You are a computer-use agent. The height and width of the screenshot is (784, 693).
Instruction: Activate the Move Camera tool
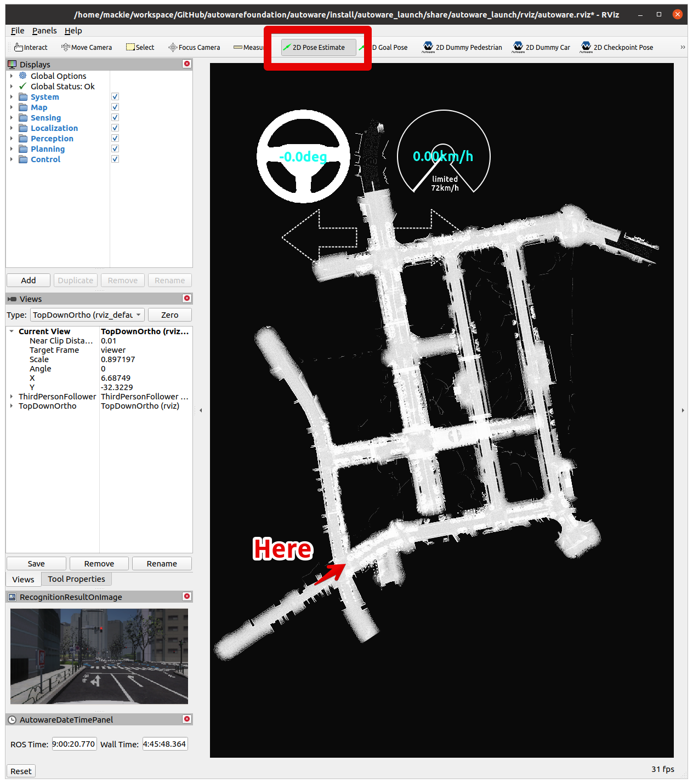pos(87,48)
